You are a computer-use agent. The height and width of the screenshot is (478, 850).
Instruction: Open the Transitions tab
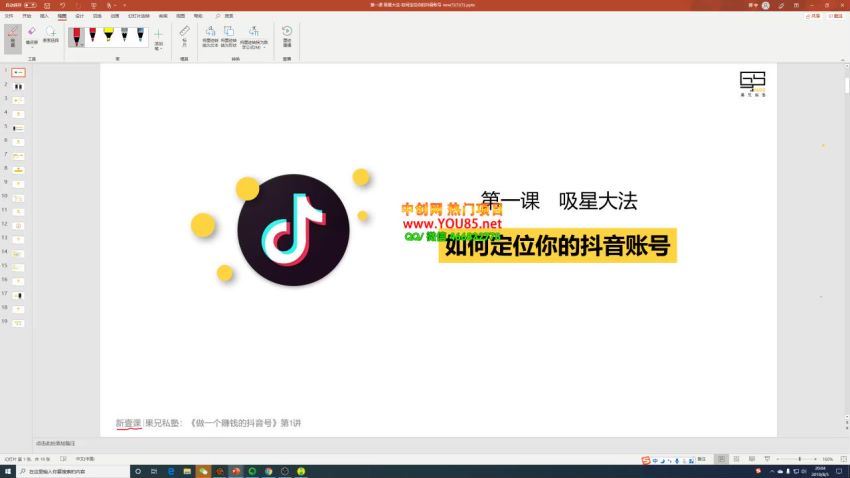(97, 16)
